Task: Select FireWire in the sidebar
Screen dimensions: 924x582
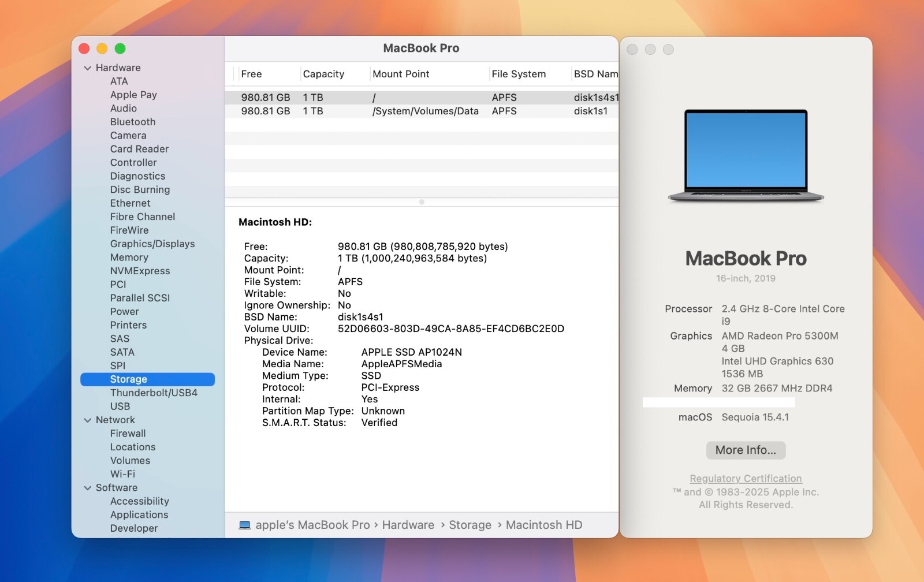Action: (x=129, y=230)
